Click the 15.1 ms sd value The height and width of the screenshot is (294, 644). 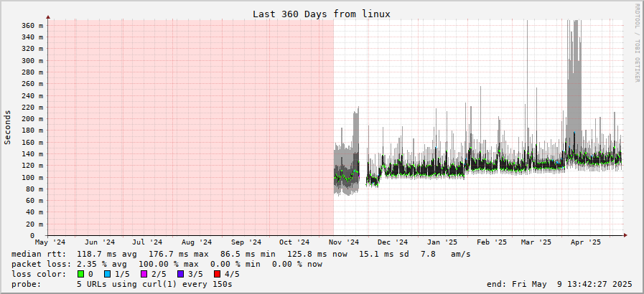tap(384, 255)
